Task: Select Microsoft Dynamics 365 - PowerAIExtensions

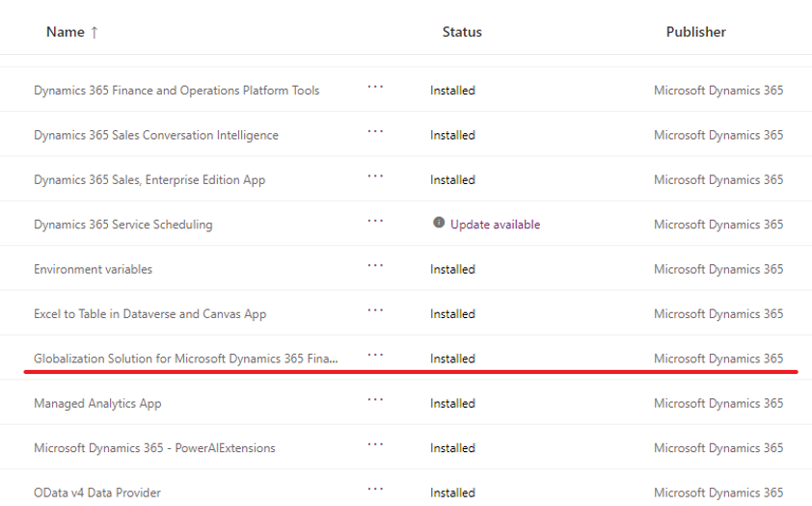Action: 154,448
